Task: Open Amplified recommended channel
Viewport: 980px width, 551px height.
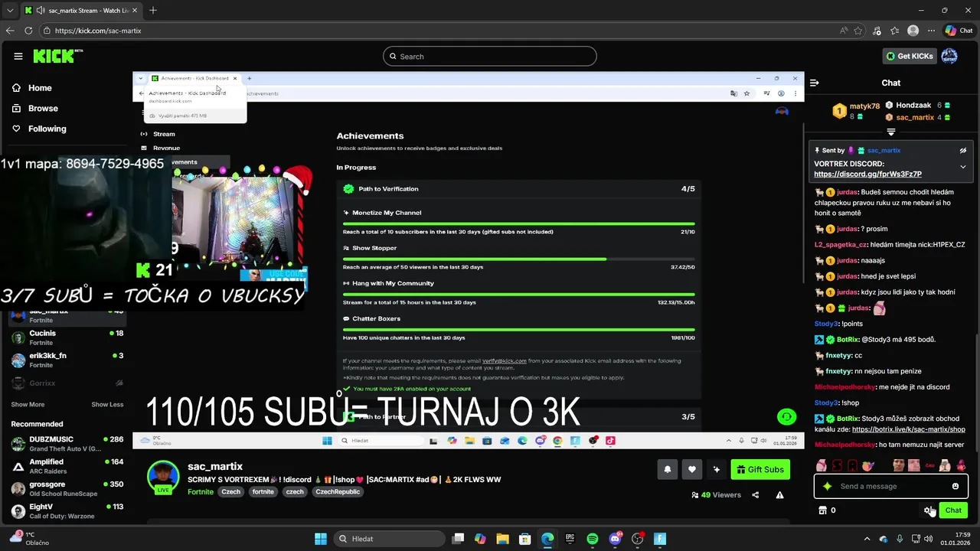Action: [x=67, y=466]
